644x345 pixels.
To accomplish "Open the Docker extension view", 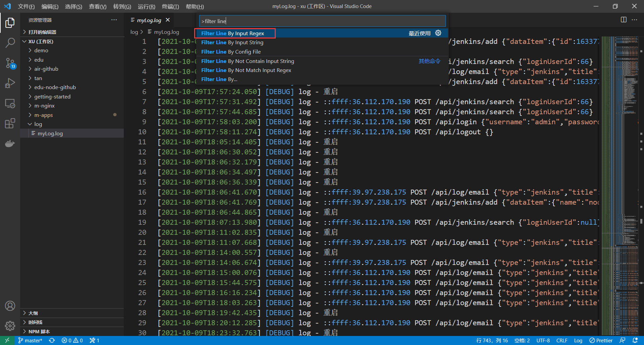I will tap(10, 143).
